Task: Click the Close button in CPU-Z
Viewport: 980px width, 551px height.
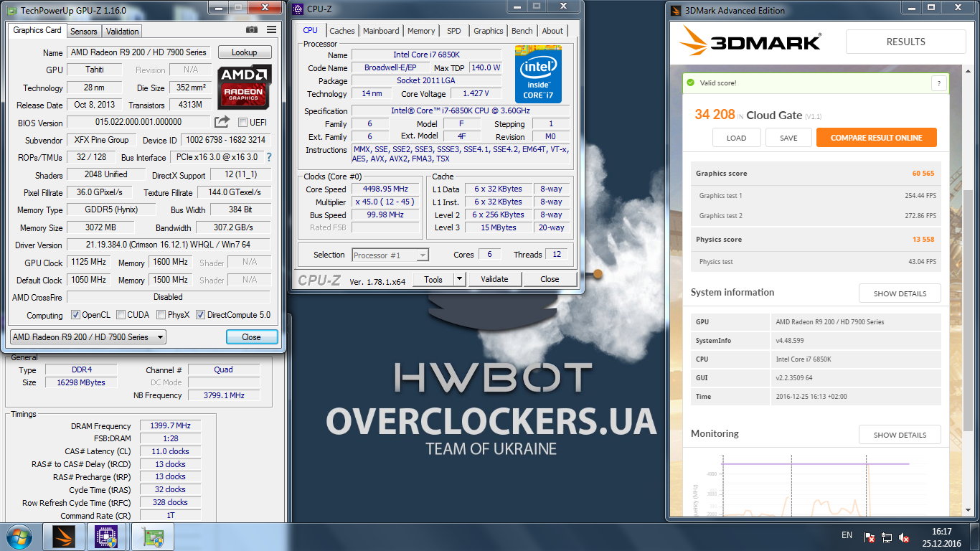Action: click(550, 279)
